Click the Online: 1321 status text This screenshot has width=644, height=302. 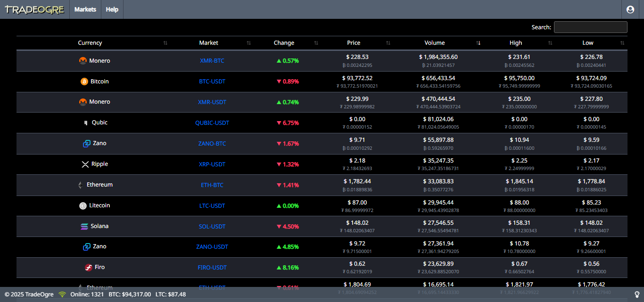[87, 294]
